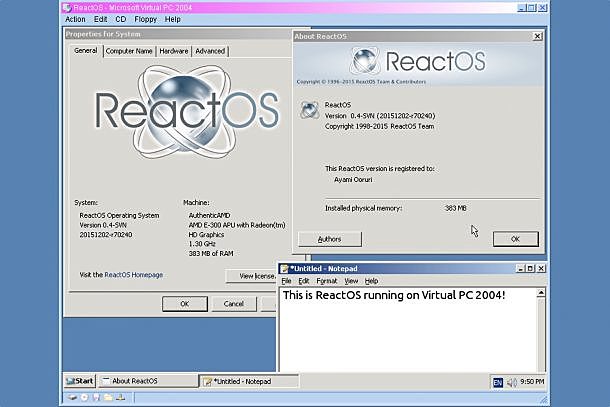Open Notepad's File menu
The height and width of the screenshot is (407, 610).
pos(286,281)
